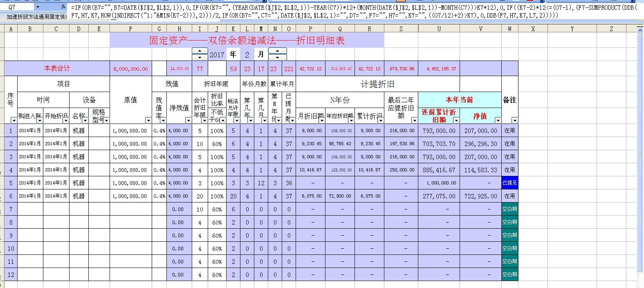Open the 原值 filter dropdown

[148, 120]
